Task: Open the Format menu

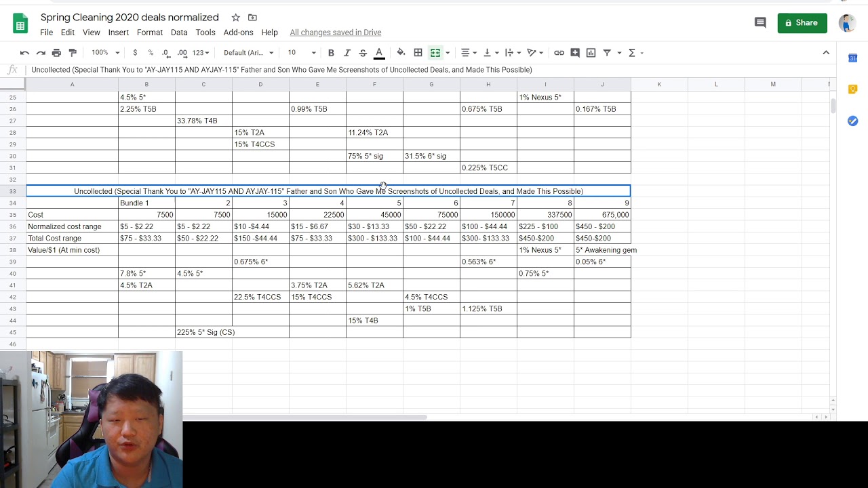Action: [x=150, y=33]
